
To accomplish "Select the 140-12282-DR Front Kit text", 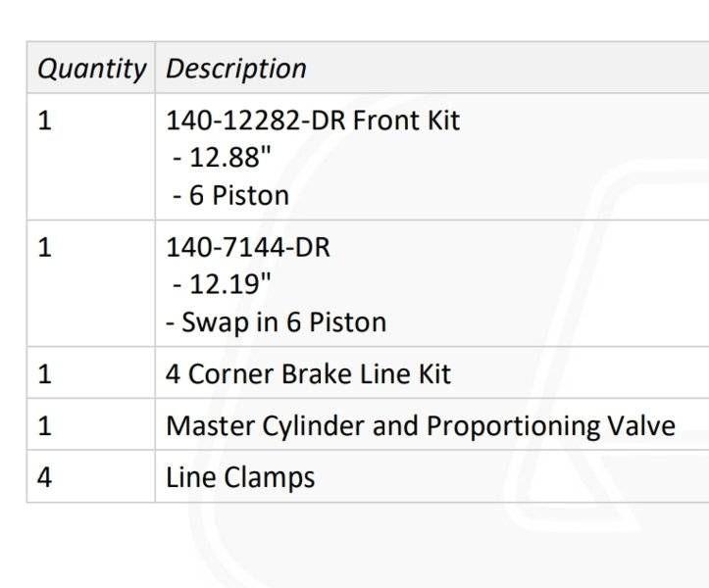I will pyautogui.click(x=313, y=121).
